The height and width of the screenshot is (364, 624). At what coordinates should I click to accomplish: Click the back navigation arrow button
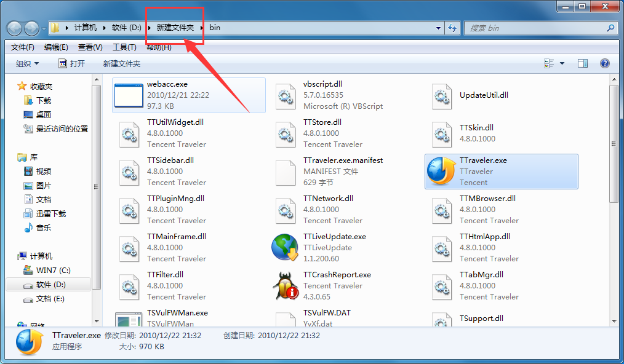point(14,28)
